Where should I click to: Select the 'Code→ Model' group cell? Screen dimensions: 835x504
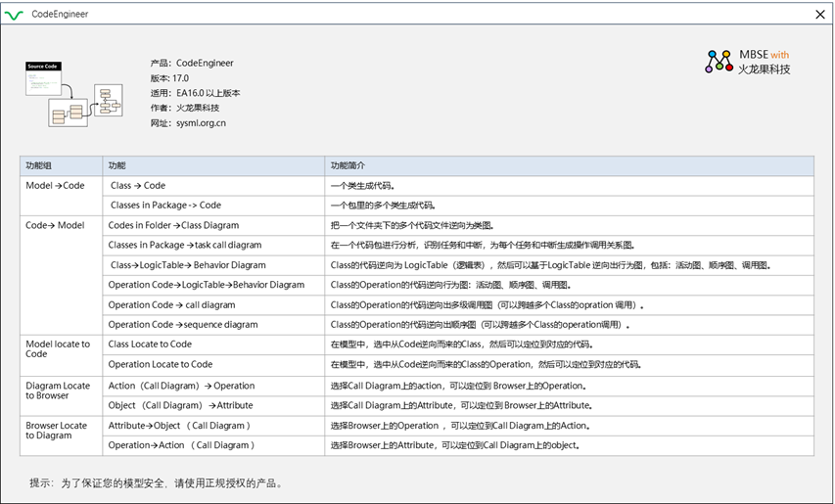click(62, 275)
